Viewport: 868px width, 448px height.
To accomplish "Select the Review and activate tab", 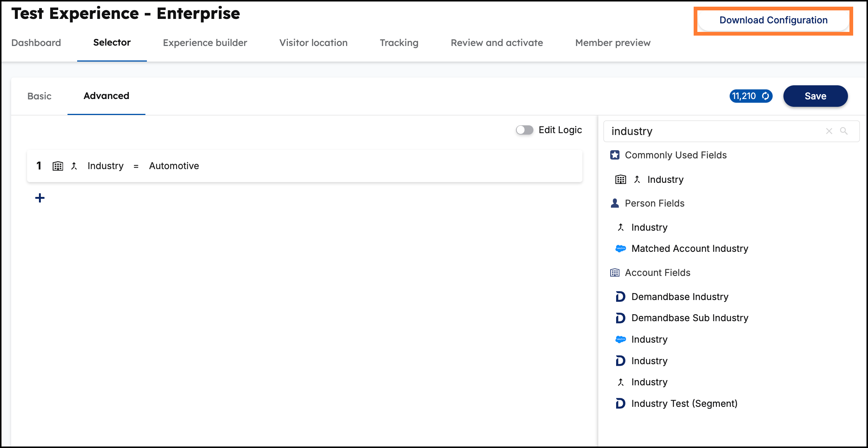I will pyautogui.click(x=497, y=43).
